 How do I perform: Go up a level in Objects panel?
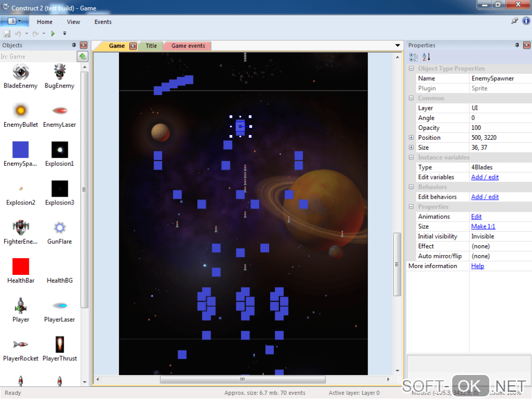(82, 57)
